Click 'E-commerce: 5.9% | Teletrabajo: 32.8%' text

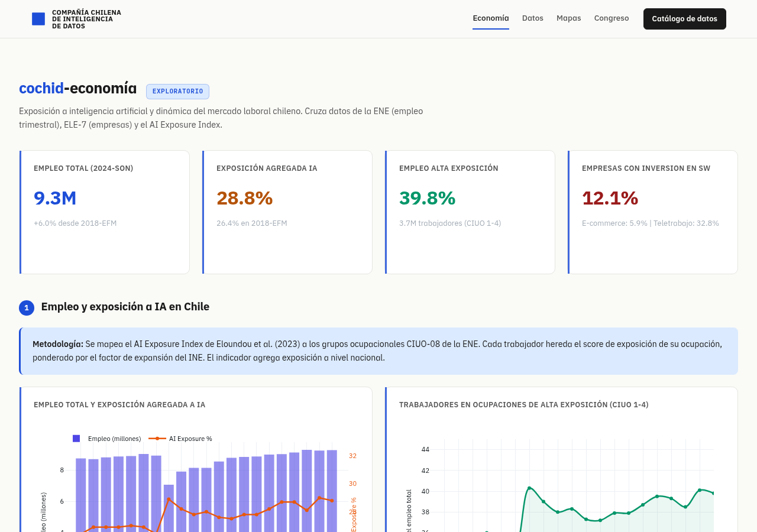click(651, 223)
